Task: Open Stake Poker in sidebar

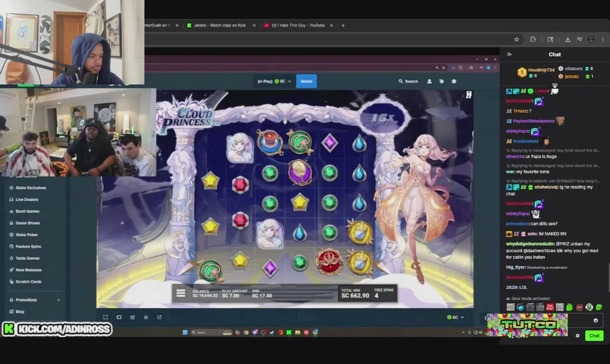Action: click(26, 235)
